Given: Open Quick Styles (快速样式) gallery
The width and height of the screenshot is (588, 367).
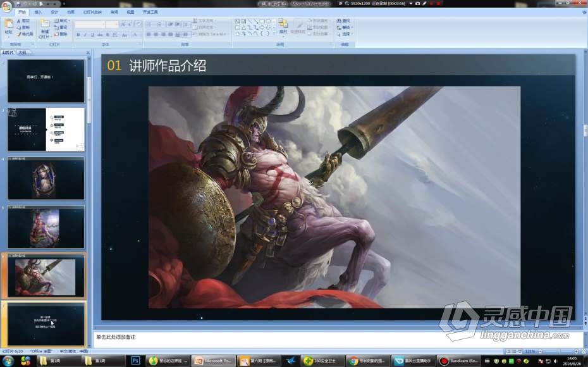Looking at the screenshot, I should tap(298, 27).
